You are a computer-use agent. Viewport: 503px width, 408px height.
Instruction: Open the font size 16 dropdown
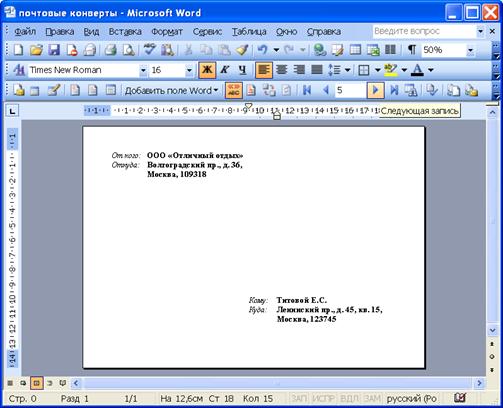(189, 70)
